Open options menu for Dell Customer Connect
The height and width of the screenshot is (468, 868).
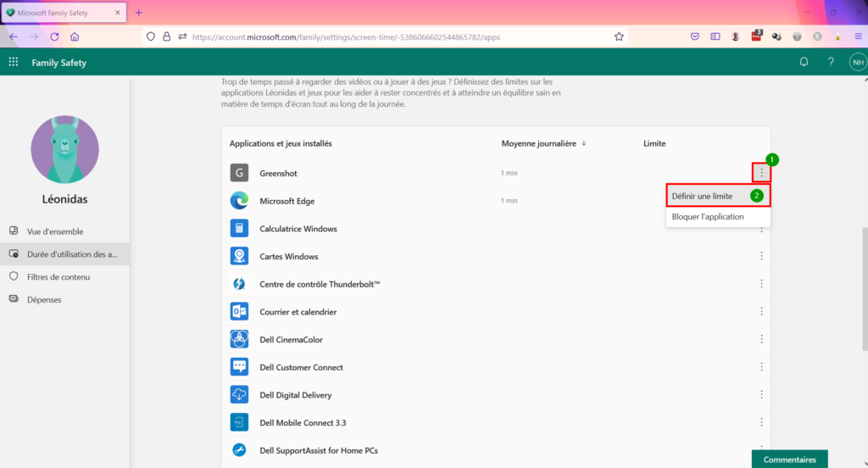pyautogui.click(x=761, y=366)
